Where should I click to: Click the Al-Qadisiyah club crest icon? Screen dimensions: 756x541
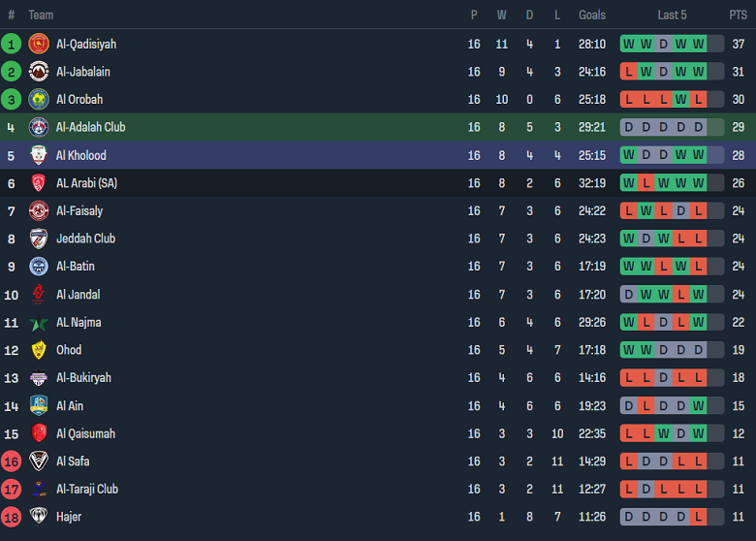click(39, 44)
